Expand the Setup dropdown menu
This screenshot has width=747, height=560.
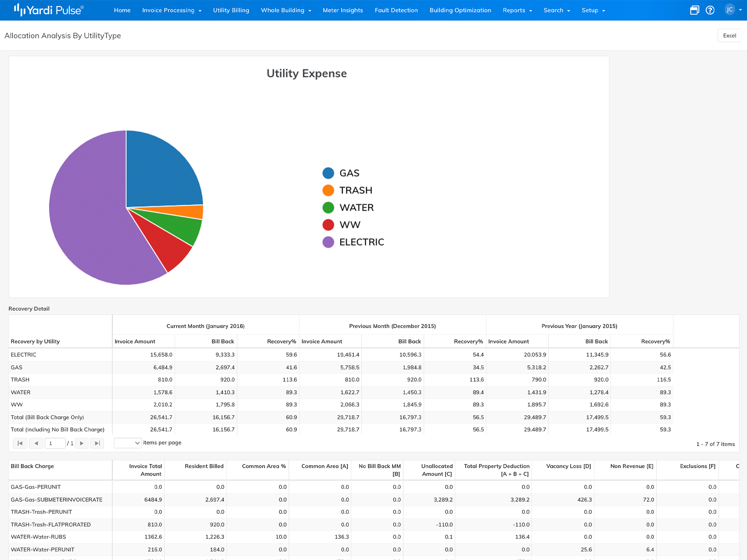[x=593, y=10]
